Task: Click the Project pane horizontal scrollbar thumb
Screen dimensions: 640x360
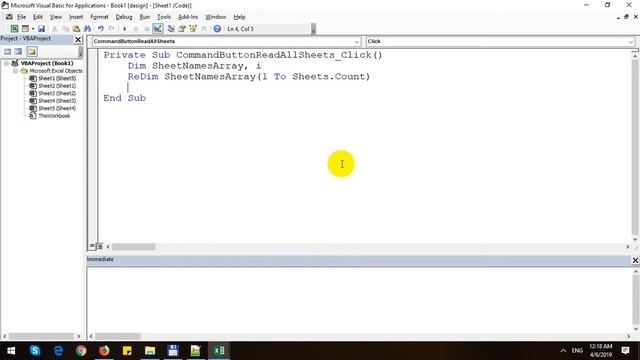Action: coord(41,336)
